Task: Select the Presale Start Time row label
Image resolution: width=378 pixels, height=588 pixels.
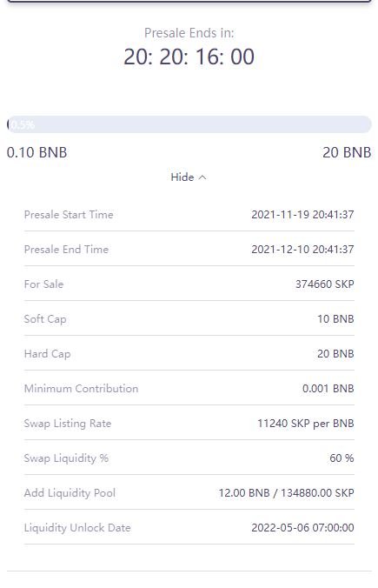Action: pyautogui.click(x=69, y=215)
